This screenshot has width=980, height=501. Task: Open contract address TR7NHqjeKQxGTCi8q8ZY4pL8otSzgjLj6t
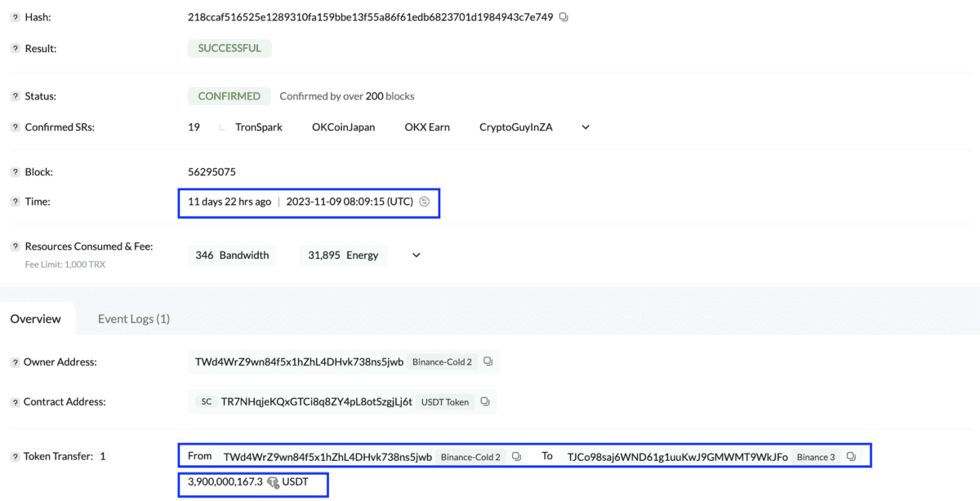316,401
